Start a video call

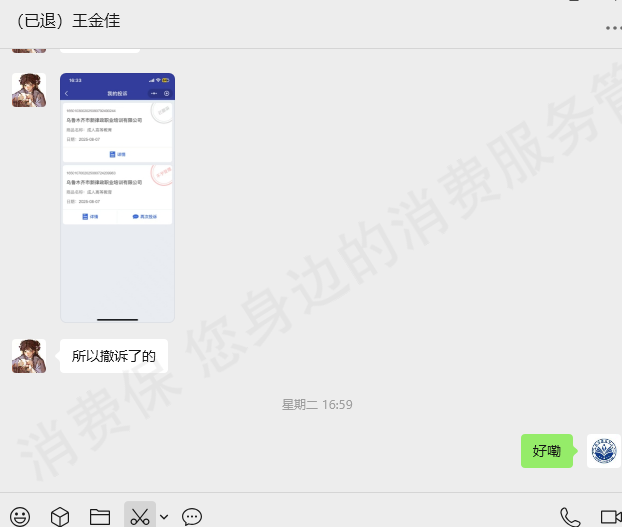pos(611,517)
